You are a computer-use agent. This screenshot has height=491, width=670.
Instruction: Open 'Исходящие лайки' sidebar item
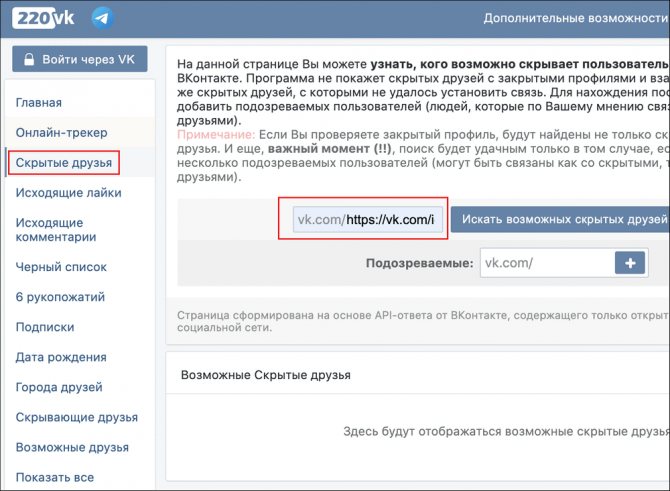69,193
